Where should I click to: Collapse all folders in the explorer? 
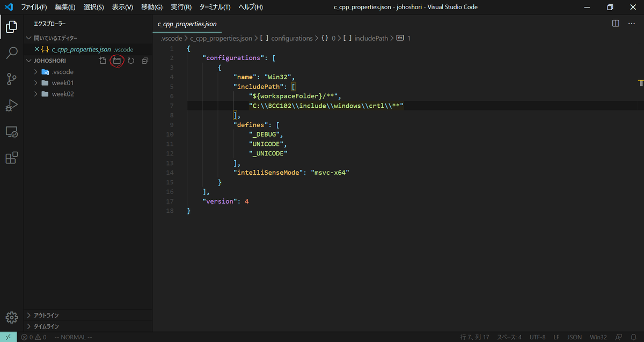(144, 61)
